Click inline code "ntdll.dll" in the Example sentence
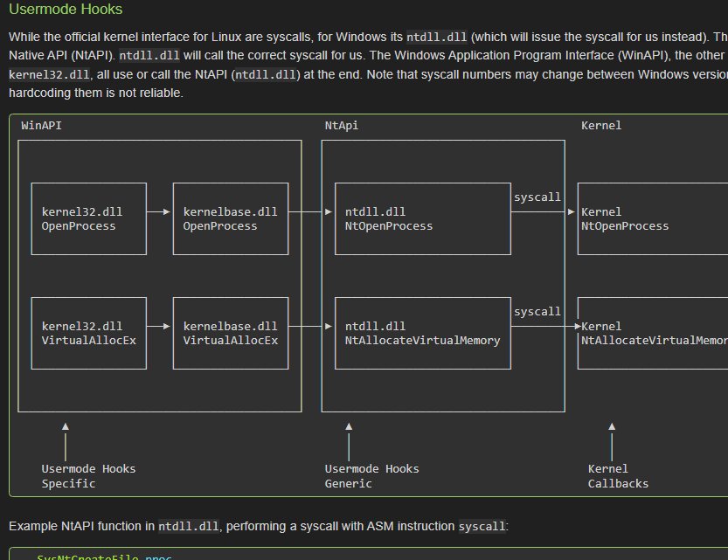 pyautogui.click(x=189, y=527)
